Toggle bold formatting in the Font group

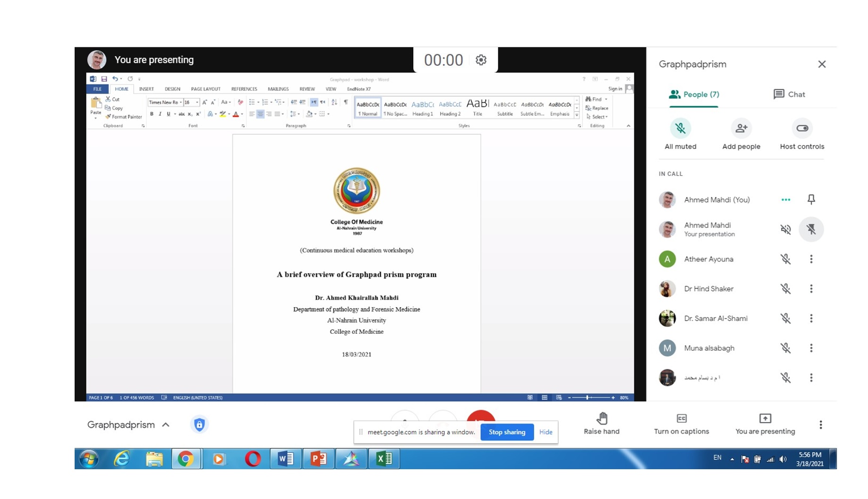[151, 114]
